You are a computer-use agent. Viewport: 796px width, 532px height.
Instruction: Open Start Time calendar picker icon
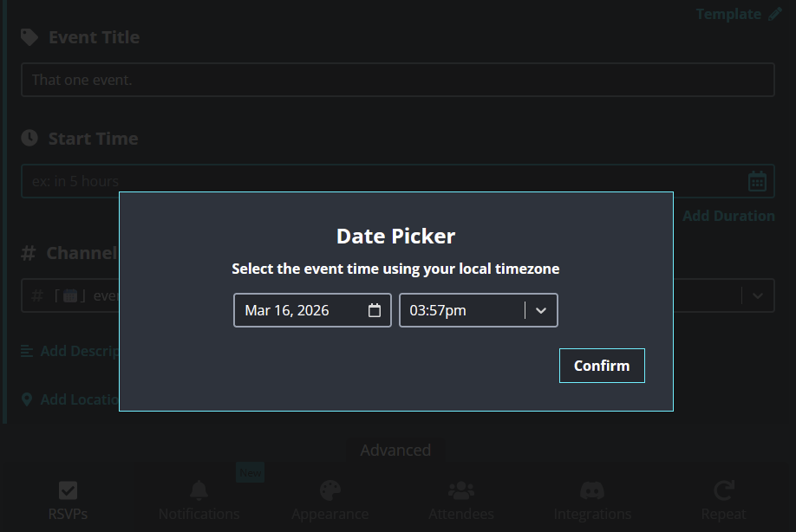[x=757, y=181]
